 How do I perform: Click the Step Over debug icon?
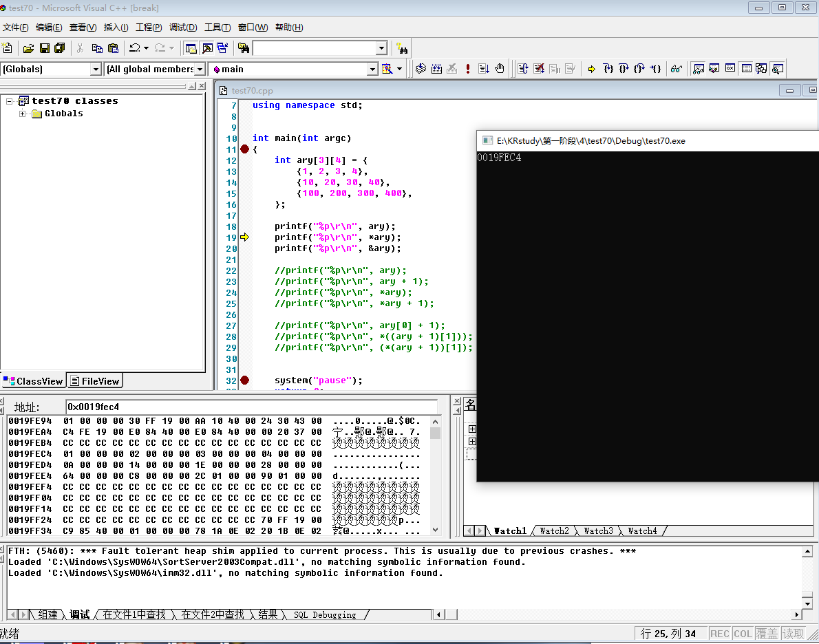(624, 69)
